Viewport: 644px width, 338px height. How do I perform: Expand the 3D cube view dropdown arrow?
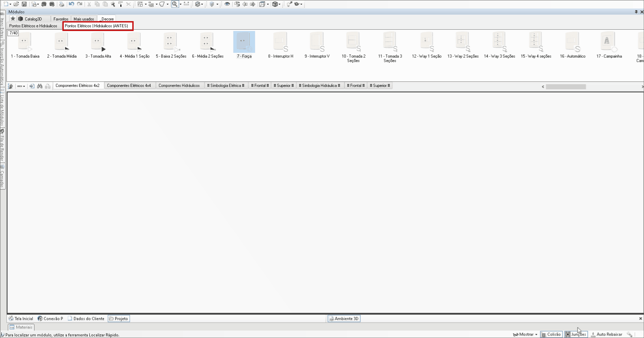click(280, 4)
